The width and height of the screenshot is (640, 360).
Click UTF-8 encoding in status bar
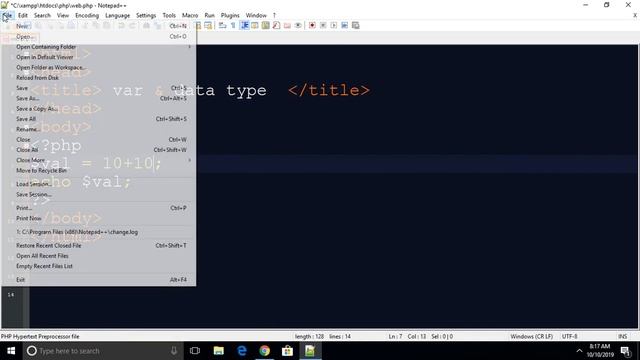[x=569, y=336]
